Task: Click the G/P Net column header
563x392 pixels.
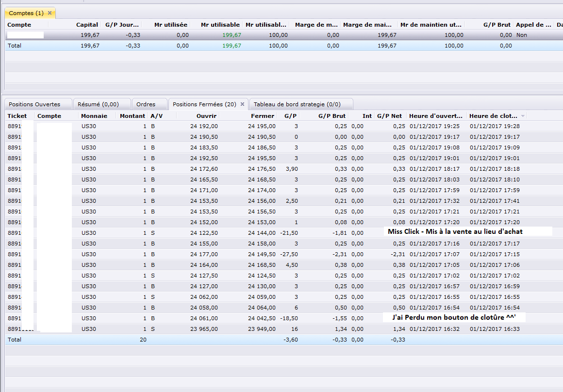Action: point(389,116)
